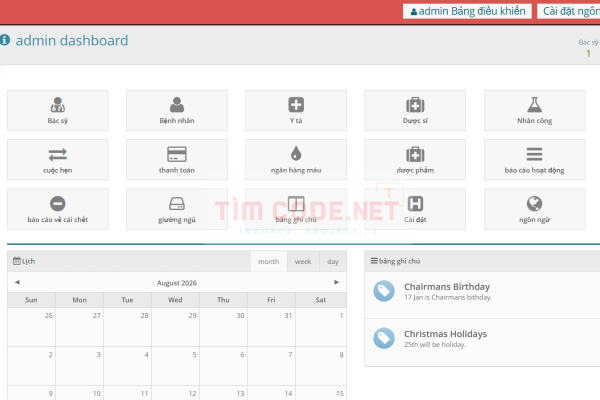Image resolution: width=600 pixels, height=400 pixels.
Task: Click the Christmas Holidays tag icon
Action: 384,338
